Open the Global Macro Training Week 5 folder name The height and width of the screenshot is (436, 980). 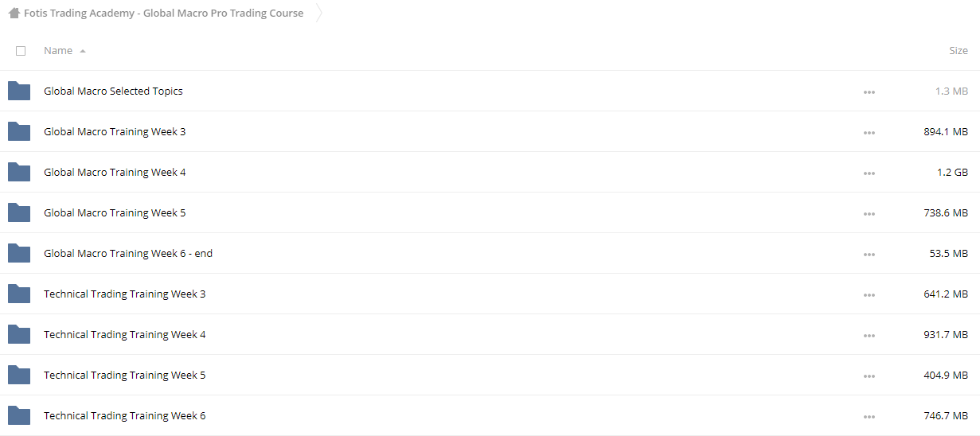click(115, 212)
